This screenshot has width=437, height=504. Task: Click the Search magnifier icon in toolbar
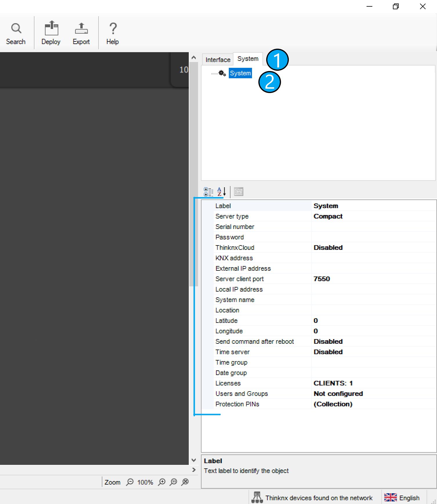pyautogui.click(x=16, y=29)
